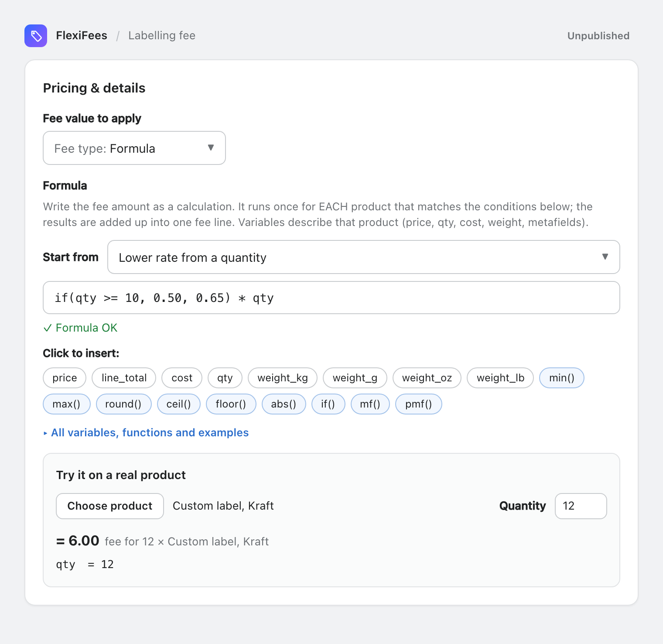663x644 pixels.
Task: Click into the formula text field
Action: [331, 298]
